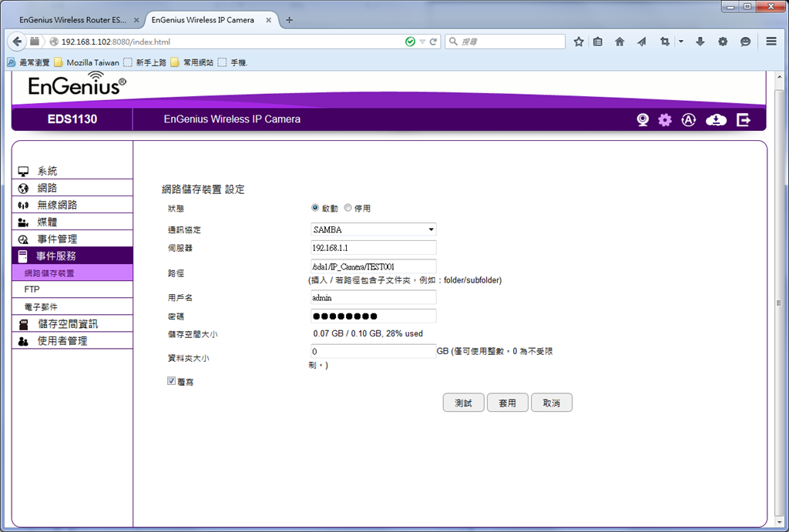Click the browser URL address bar
The height and width of the screenshot is (532, 789).
227,42
